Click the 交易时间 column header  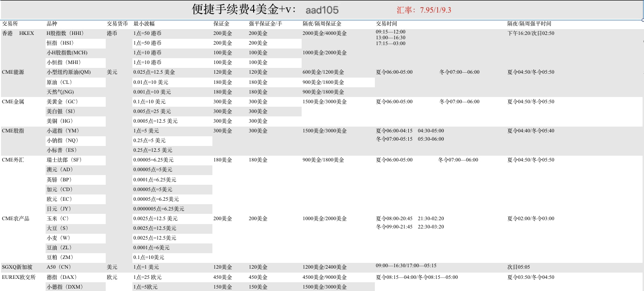click(386, 23)
